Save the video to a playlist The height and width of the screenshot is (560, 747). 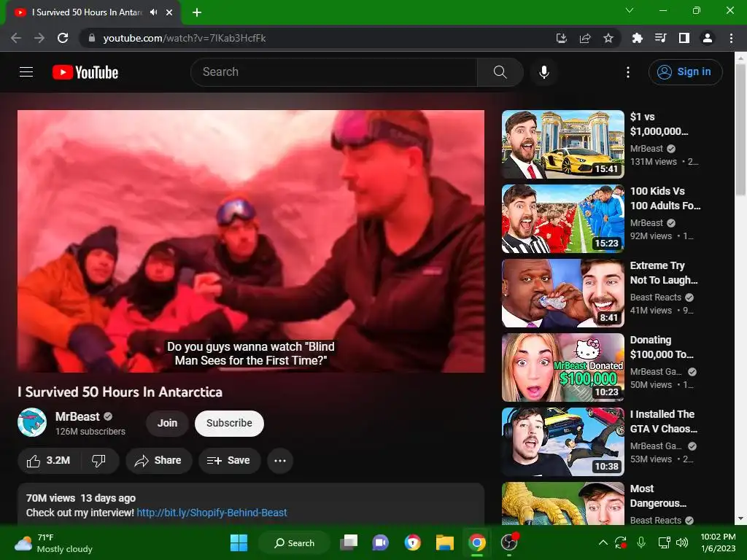click(x=229, y=461)
